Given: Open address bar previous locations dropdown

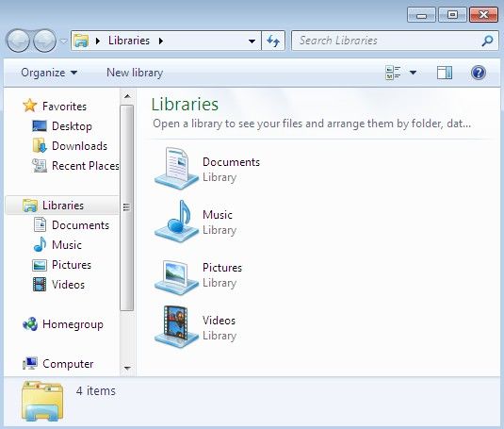Looking at the screenshot, I should tap(252, 41).
